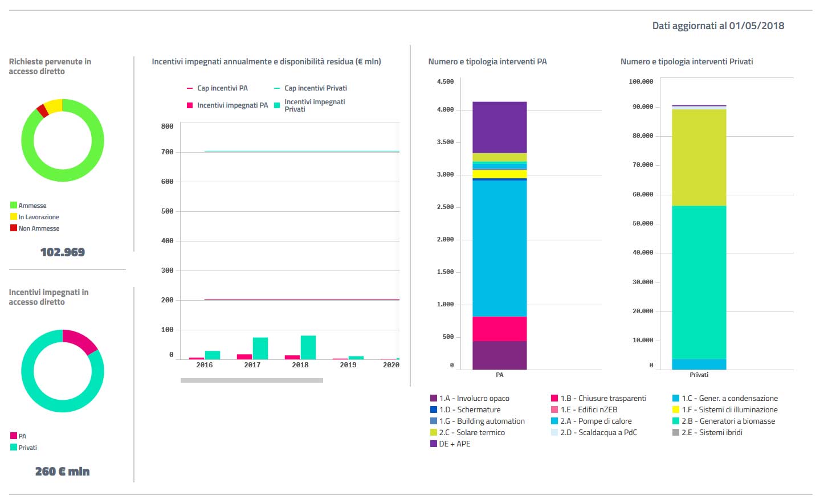This screenshot has height=504, width=824.
Task: Click the large blue condensazione segment in PA bar
Action: click(500, 248)
